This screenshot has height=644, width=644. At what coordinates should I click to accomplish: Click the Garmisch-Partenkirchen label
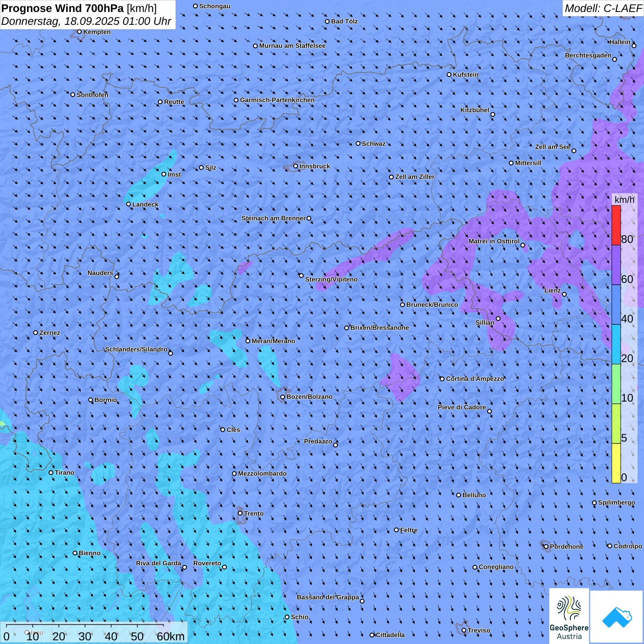click(x=277, y=100)
